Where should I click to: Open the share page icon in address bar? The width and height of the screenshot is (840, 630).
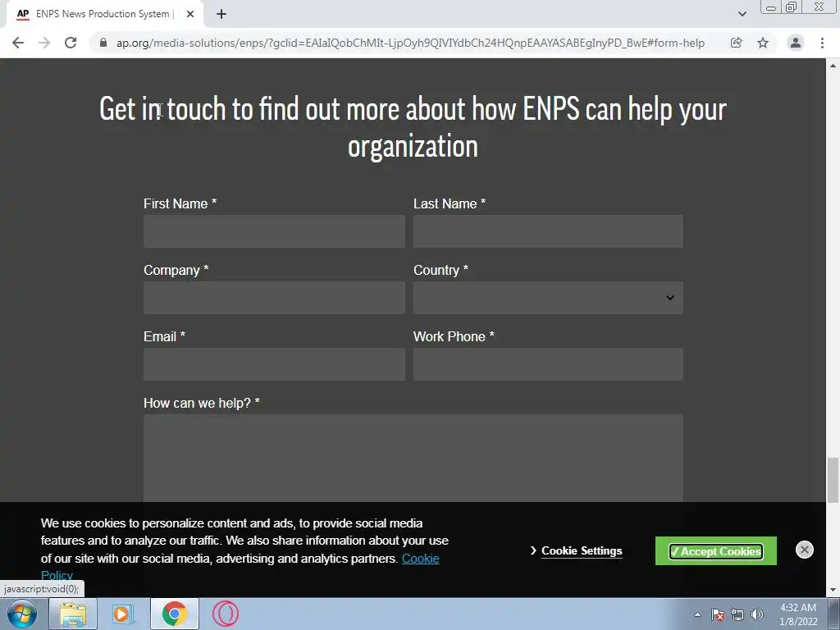(x=737, y=43)
